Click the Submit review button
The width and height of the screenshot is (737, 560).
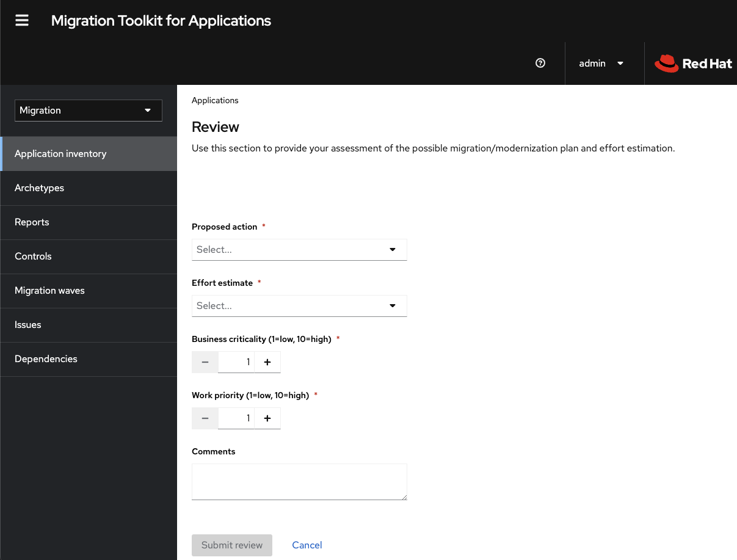coord(232,545)
